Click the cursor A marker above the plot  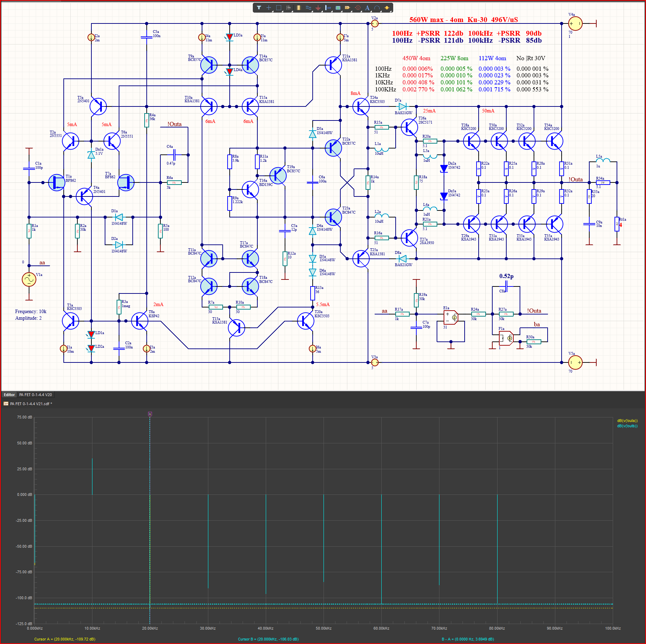point(150,414)
